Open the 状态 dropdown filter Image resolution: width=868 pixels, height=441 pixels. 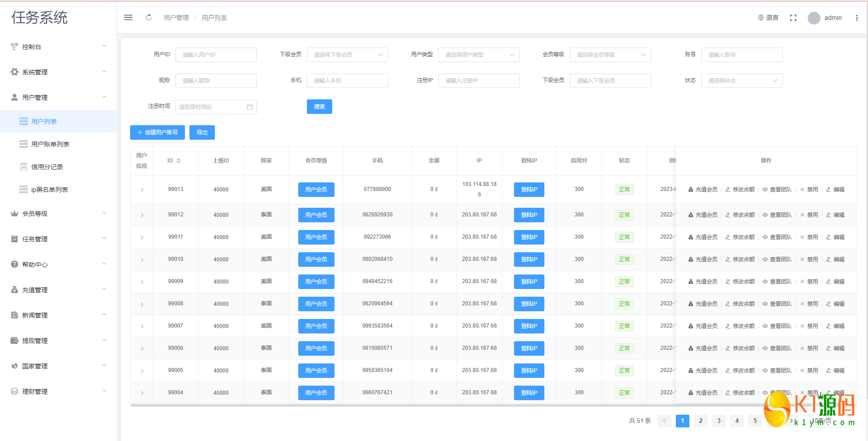coord(742,81)
